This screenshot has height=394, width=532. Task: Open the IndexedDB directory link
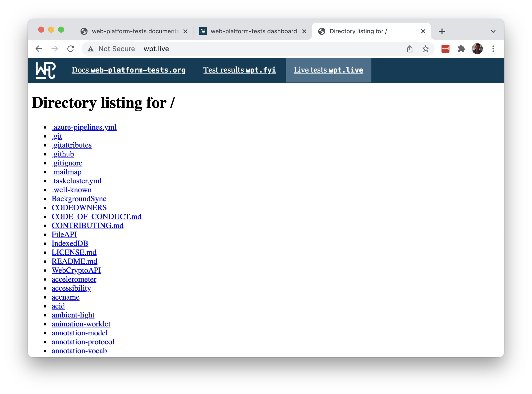(70, 243)
